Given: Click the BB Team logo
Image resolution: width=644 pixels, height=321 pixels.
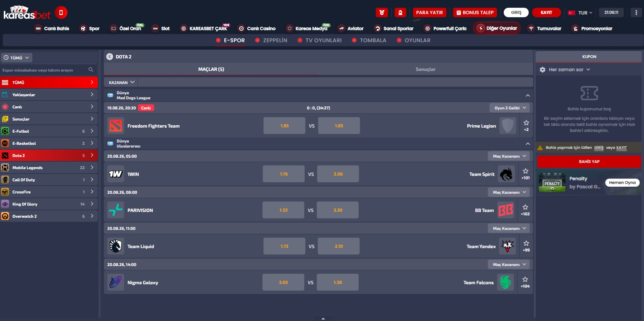Looking at the screenshot, I should click(506, 210).
